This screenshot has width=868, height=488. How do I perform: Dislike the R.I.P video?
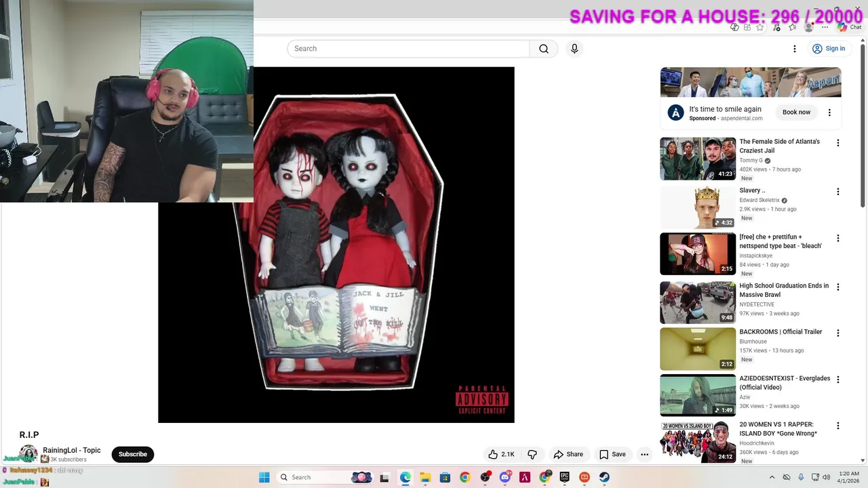532,454
